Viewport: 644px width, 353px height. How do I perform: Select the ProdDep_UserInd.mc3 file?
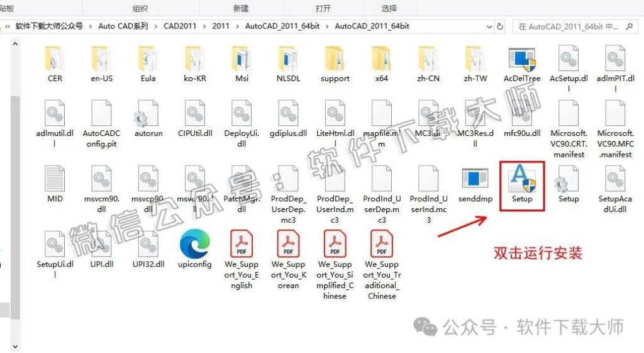pos(335,194)
